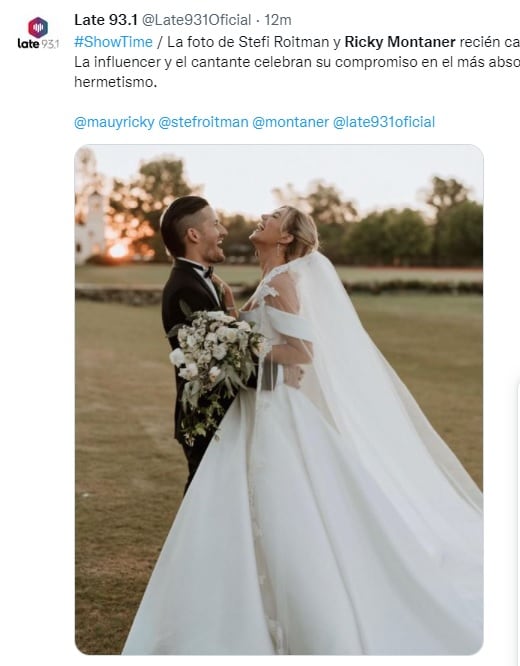Image resolution: width=520 pixels, height=666 pixels.
Task: Open the @mauyricky mention
Action: tap(114, 122)
